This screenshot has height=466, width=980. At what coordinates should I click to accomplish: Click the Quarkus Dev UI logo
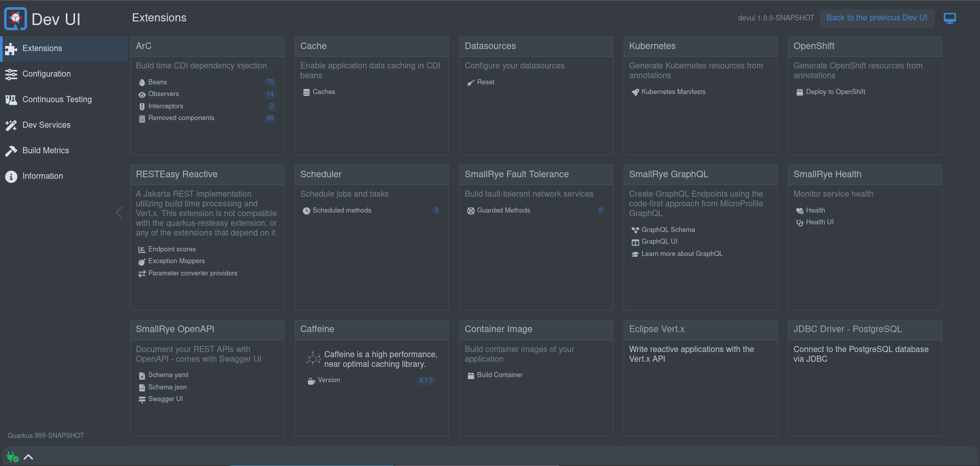coord(15,19)
